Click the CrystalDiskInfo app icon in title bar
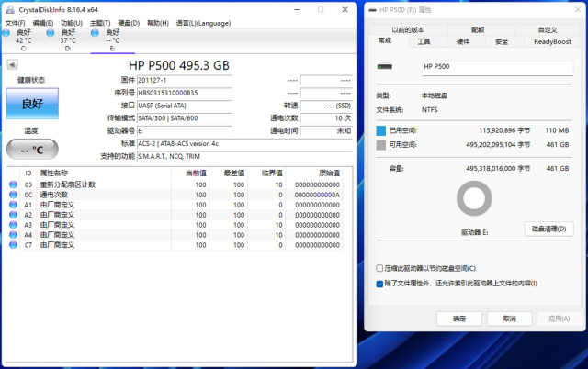The width and height of the screenshot is (588, 369). pos(10,10)
